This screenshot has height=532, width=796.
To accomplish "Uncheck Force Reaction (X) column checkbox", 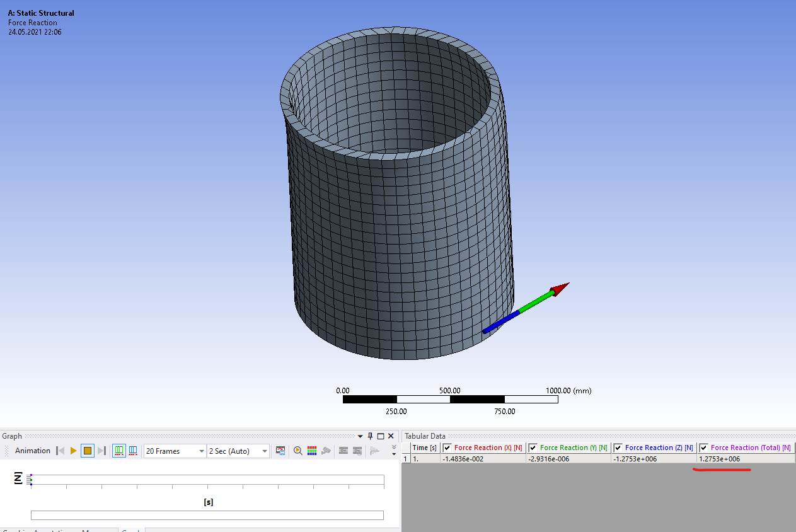I will (x=447, y=448).
